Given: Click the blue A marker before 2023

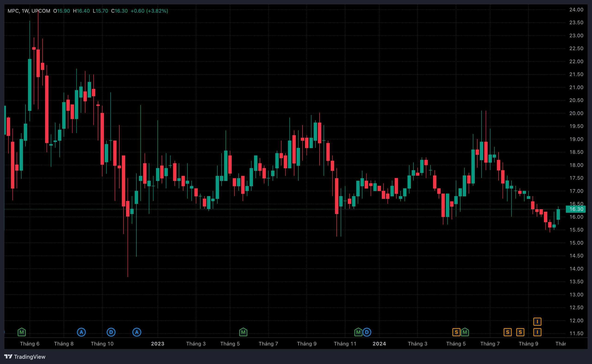Looking at the screenshot, I should (x=137, y=332).
